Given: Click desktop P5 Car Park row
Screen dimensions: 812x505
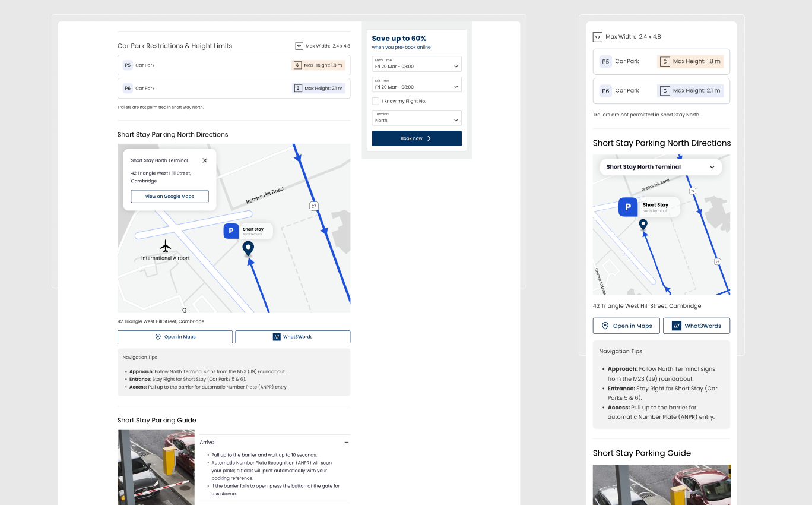Looking at the screenshot, I should pos(234,65).
